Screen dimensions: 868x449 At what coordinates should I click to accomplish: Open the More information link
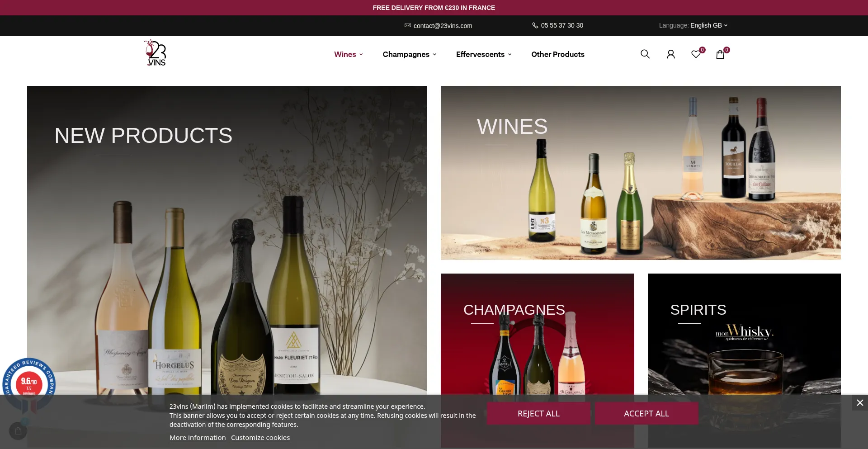[198, 438]
